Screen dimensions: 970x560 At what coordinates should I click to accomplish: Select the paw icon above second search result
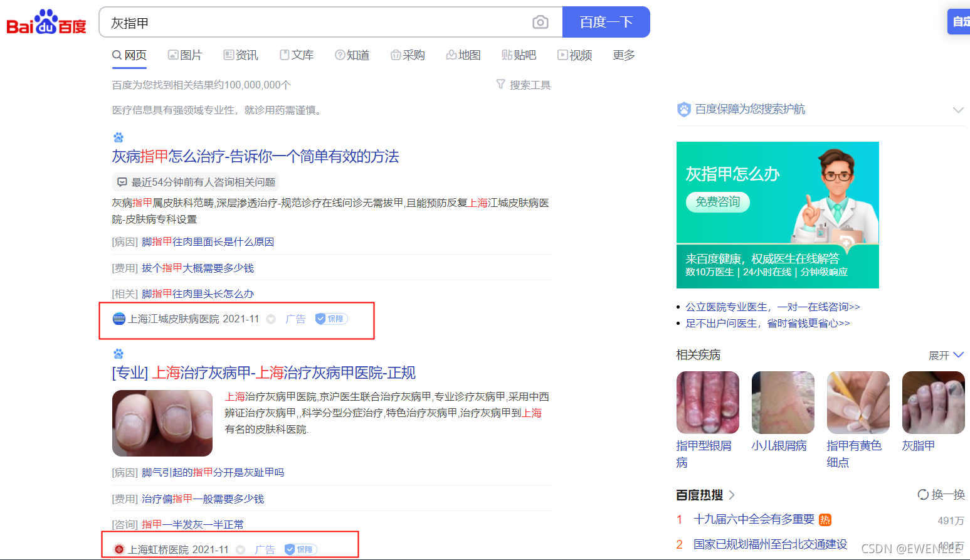[x=119, y=354]
